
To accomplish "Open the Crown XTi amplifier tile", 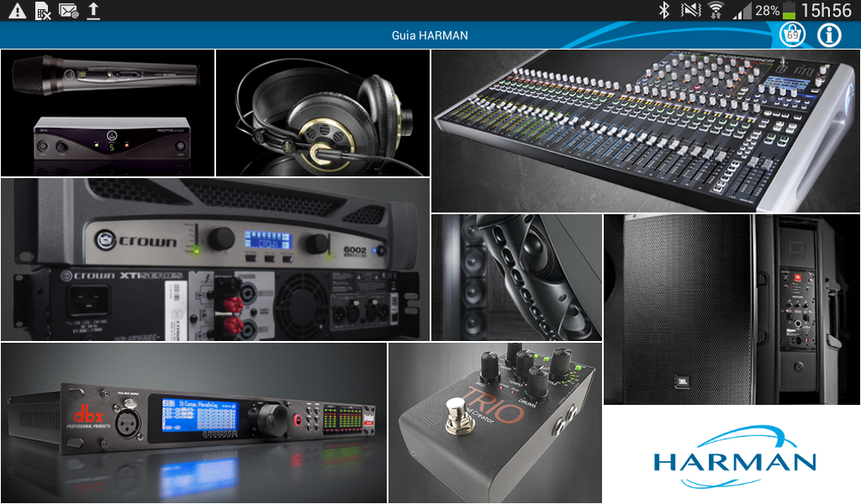I will pyautogui.click(x=215, y=260).
